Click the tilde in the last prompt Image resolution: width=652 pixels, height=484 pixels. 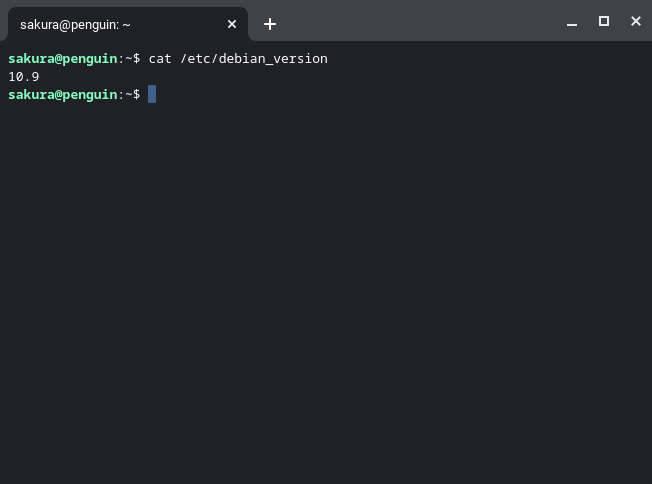(129, 94)
